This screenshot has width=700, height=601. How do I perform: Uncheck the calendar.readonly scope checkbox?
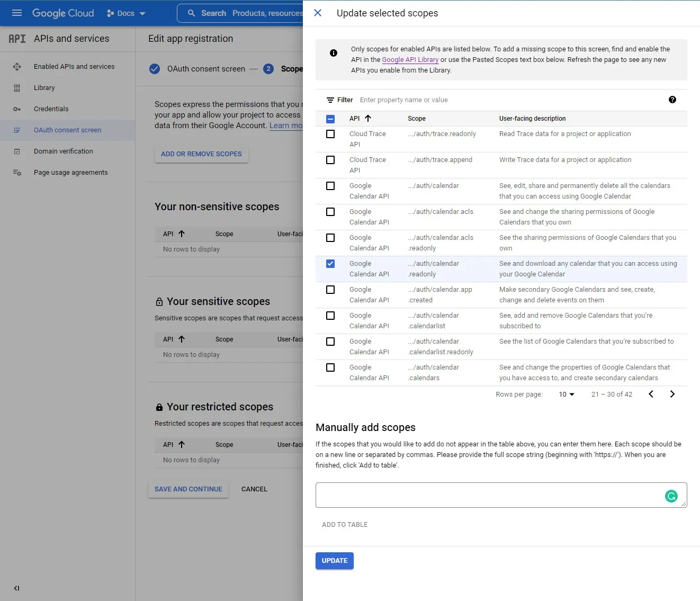click(330, 264)
